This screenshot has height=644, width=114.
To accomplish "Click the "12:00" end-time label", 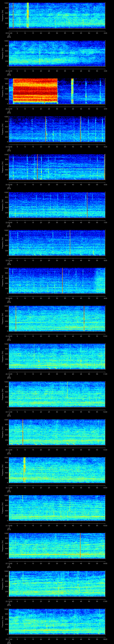I will [105, 412].
